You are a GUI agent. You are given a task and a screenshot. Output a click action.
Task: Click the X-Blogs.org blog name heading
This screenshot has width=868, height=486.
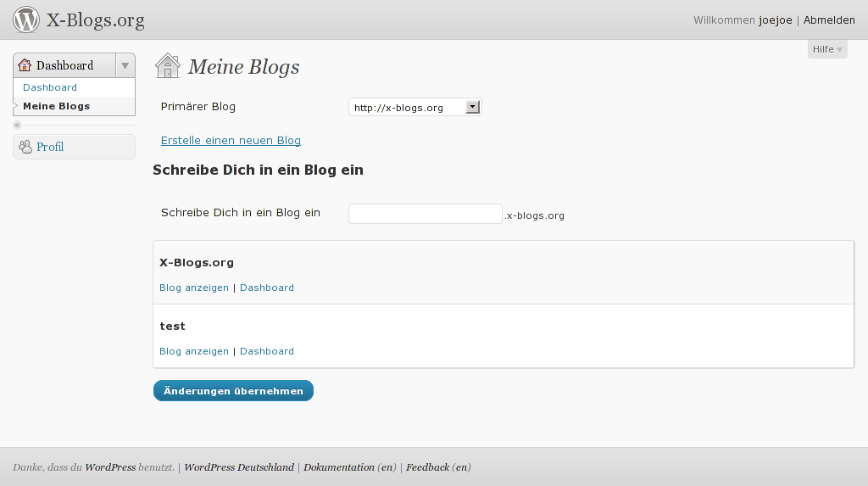(197, 263)
